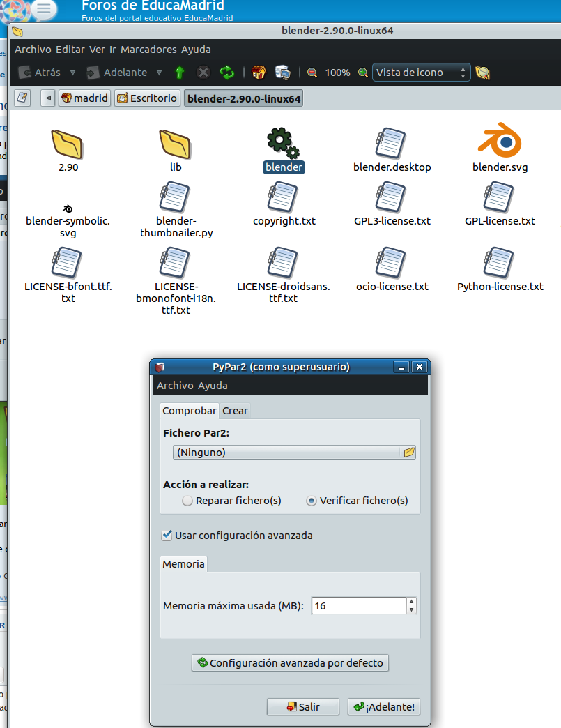Switch to the Comprobar tab

click(190, 411)
